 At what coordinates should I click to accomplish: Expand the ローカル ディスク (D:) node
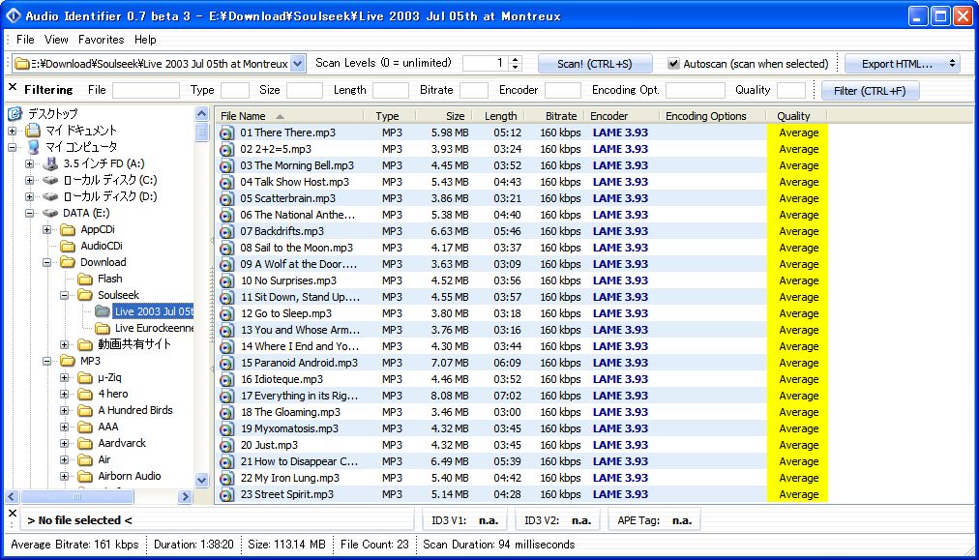coord(29,196)
